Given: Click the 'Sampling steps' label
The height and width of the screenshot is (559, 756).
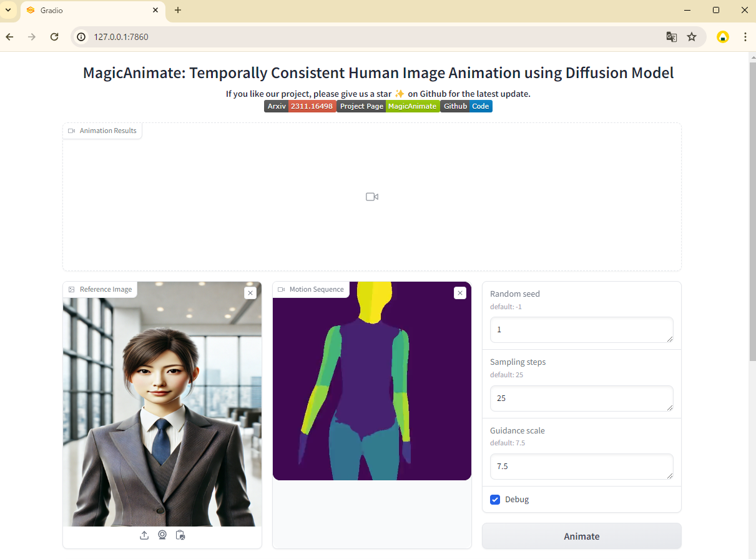Looking at the screenshot, I should 518,362.
